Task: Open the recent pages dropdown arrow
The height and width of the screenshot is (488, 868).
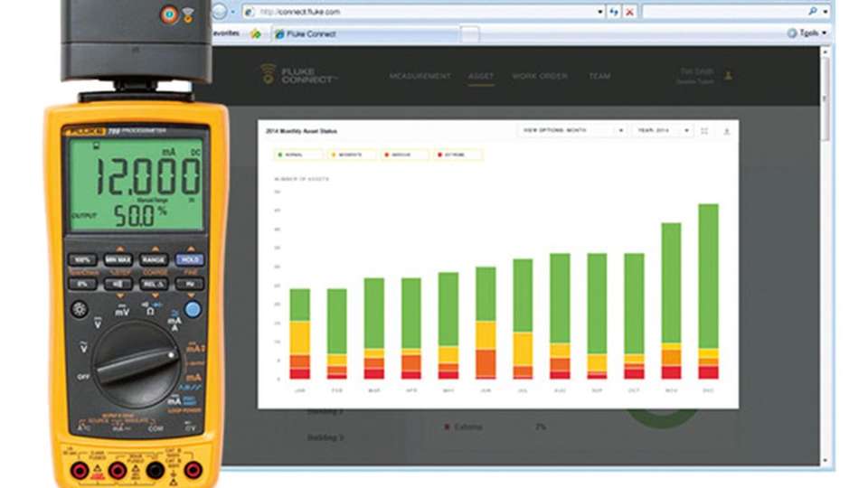Action: pos(233,12)
